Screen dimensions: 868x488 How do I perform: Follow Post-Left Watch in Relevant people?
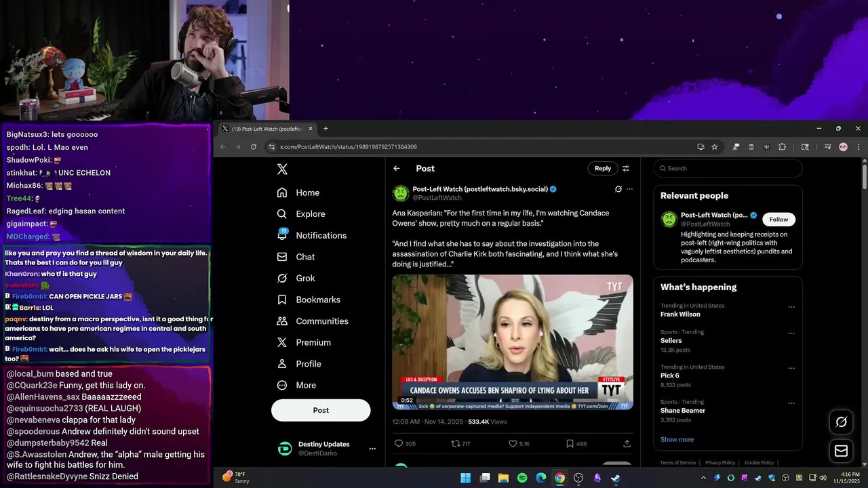tap(778, 220)
